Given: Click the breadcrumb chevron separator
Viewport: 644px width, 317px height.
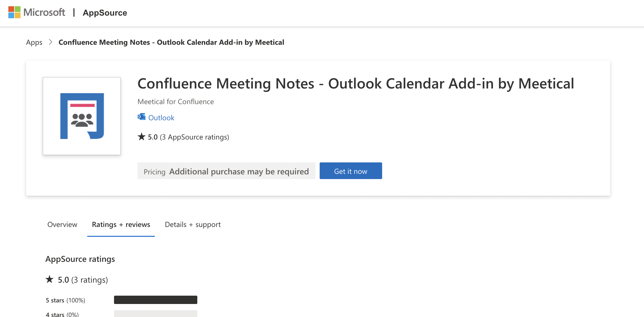Looking at the screenshot, I should [x=50, y=42].
